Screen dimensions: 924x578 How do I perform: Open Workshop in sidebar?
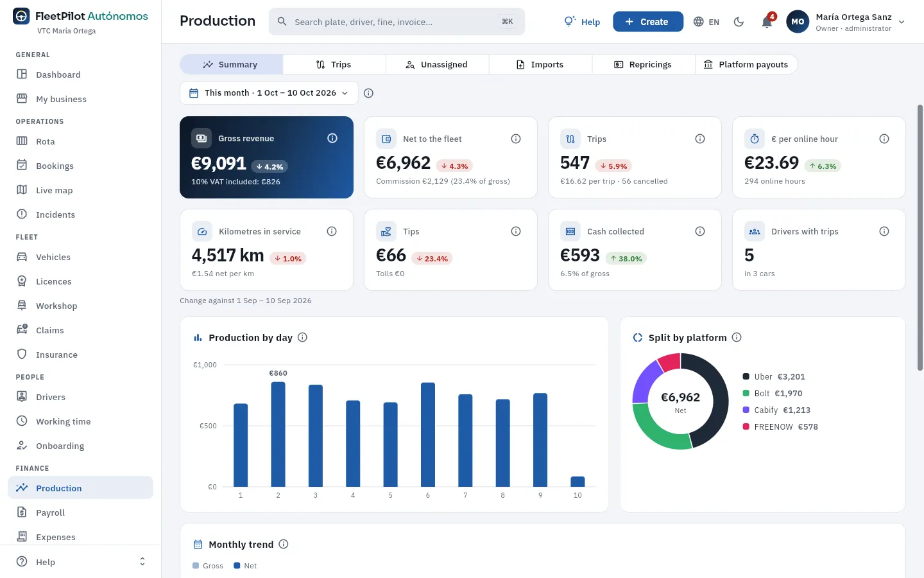coord(80,306)
